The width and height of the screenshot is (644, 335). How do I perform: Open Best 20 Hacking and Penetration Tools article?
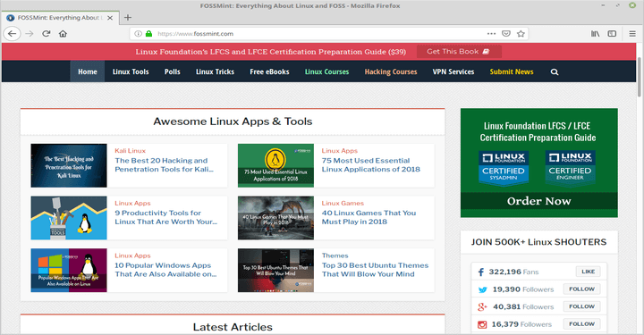click(165, 165)
